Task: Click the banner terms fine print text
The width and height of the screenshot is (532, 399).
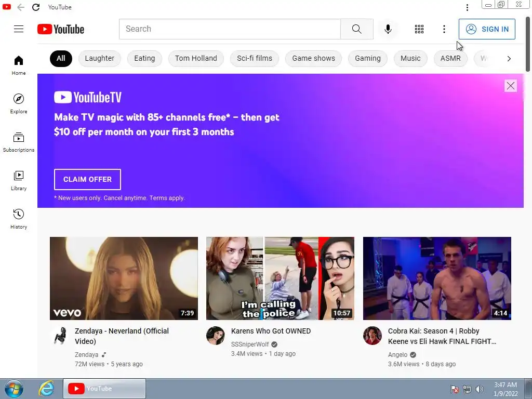Action: (119, 198)
